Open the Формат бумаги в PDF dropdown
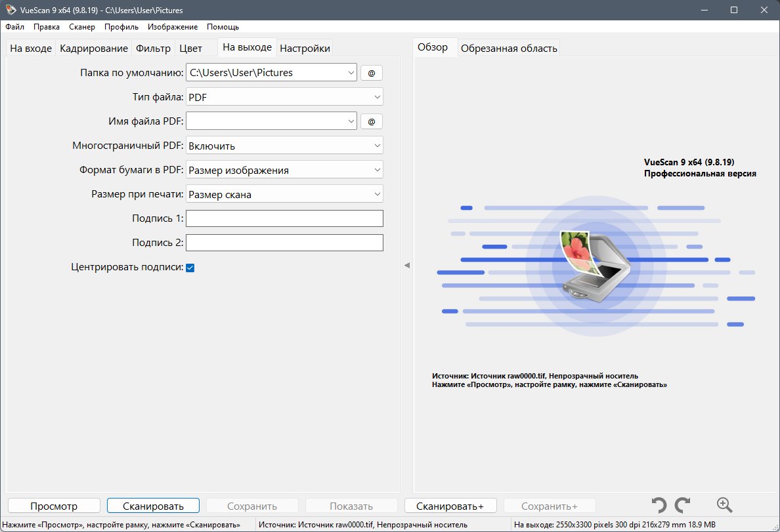 tap(284, 170)
